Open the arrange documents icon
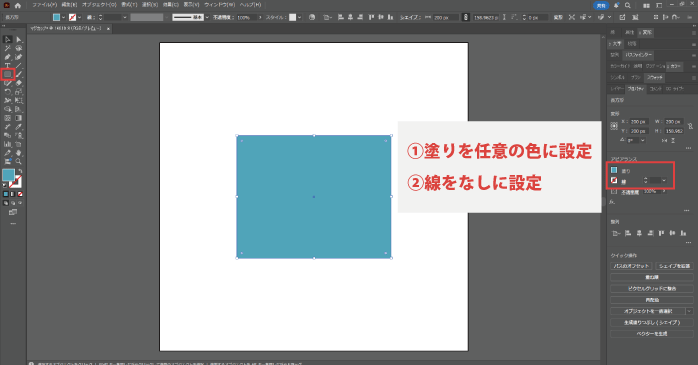 [646, 5]
